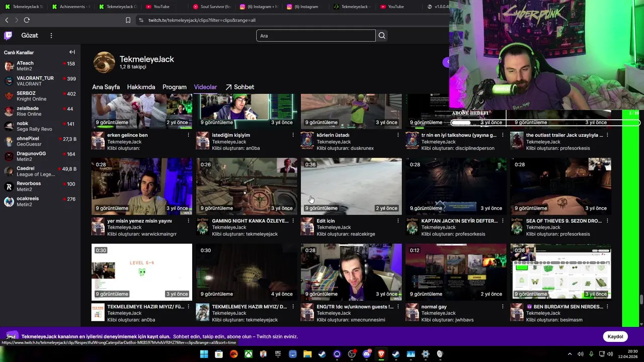Image resolution: width=644 pixels, height=362 pixels.
Task: Open zelalbade live channel
Action: [40, 111]
